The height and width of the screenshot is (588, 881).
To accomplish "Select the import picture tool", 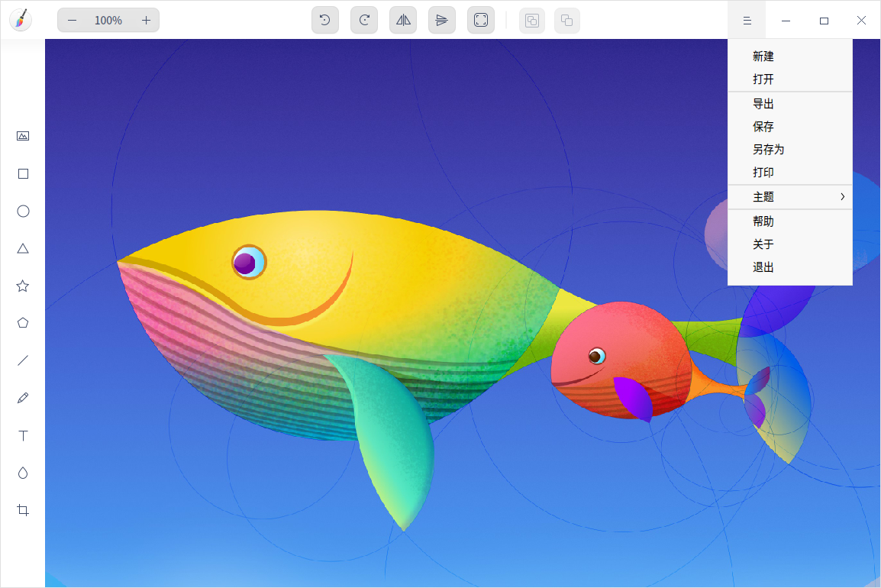I will (23, 136).
